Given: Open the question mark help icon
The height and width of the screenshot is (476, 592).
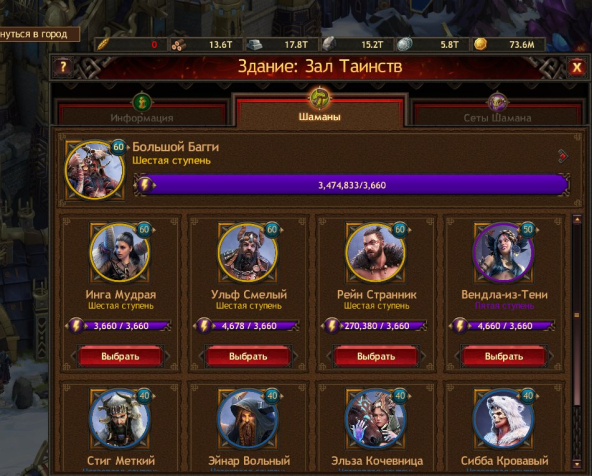Looking at the screenshot, I should [63, 67].
